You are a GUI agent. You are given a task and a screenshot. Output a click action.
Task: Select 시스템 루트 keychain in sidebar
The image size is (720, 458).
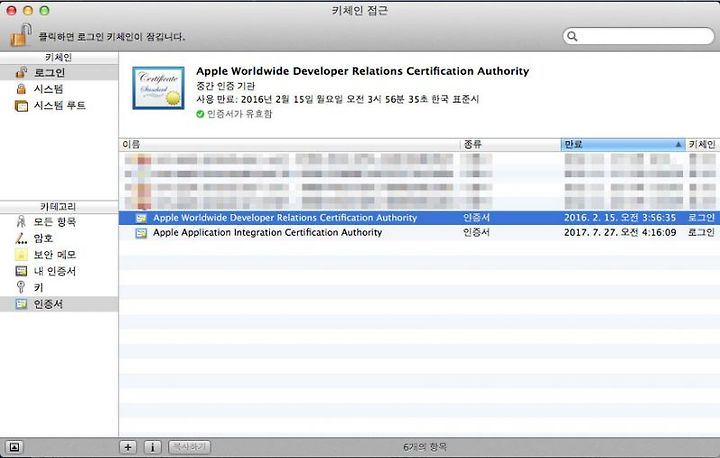pos(59,106)
